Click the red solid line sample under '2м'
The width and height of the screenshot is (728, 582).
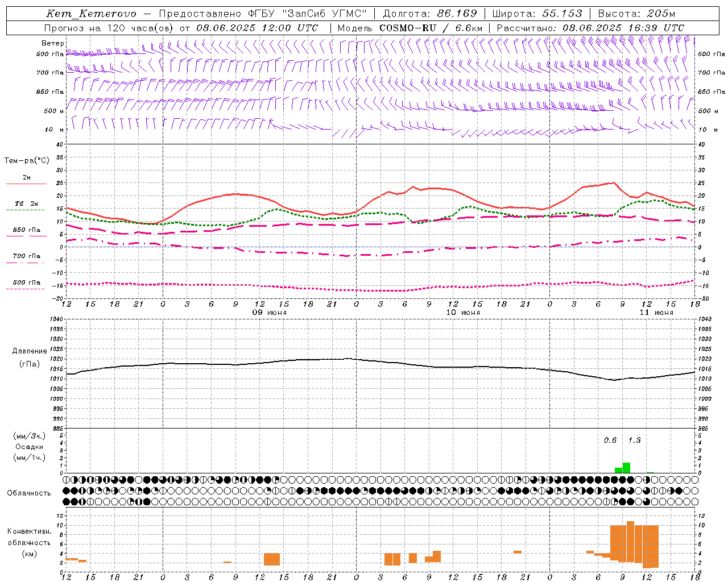(x=26, y=184)
